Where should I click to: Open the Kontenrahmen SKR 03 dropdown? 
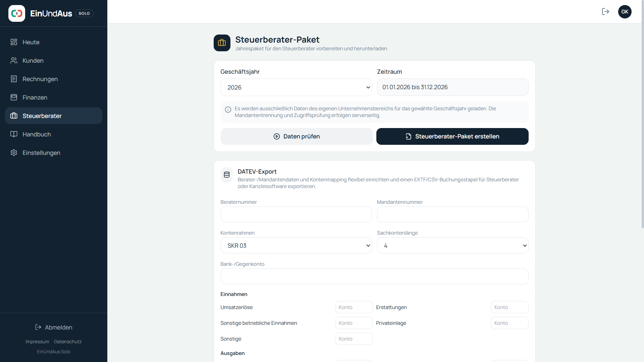pyautogui.click(x=296, y=245)
